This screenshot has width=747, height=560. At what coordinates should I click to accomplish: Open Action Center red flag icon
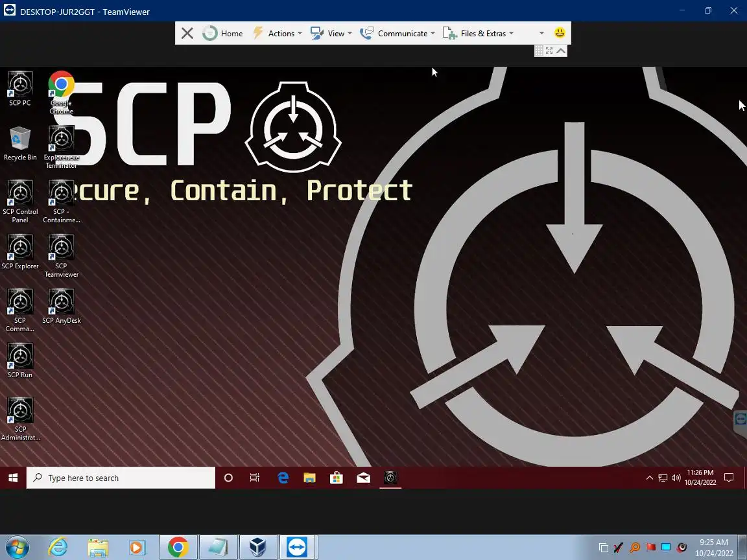[650, 547]
